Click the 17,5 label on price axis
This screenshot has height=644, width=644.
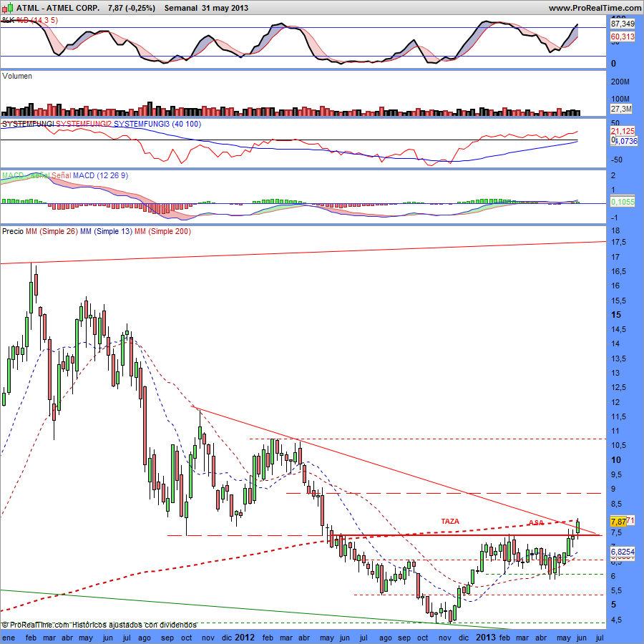[618, 242]
